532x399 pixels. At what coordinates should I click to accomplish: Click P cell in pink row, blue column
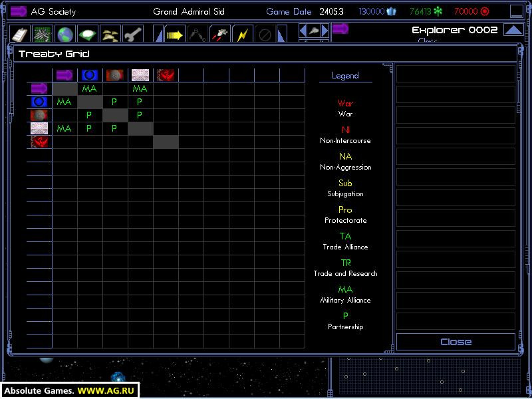pos(90,128)
